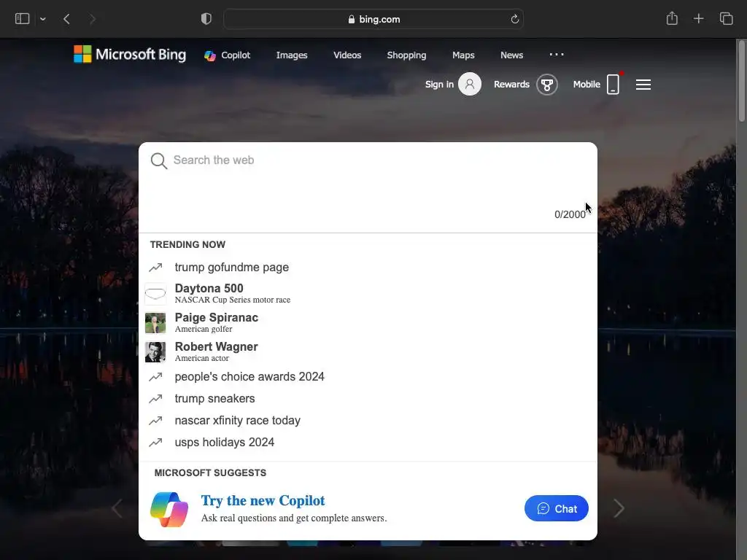Click the Copilot logo under Microsoft Suggests

point(169,510)
